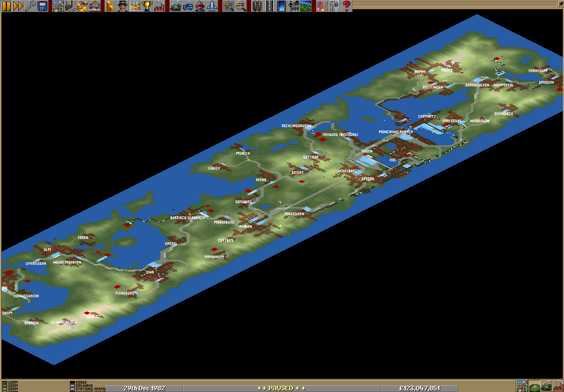Click the zoom out magnifier
This screenshot has height=392, width=564.
pyautogui.click(x=240, y=6)
